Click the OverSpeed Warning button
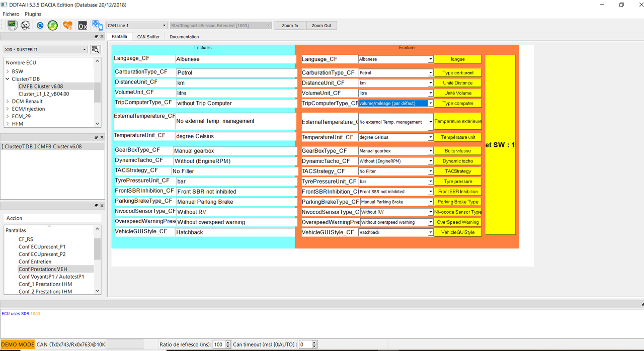The width and height of the screenshot is (644, 351). tap(458, 222)
